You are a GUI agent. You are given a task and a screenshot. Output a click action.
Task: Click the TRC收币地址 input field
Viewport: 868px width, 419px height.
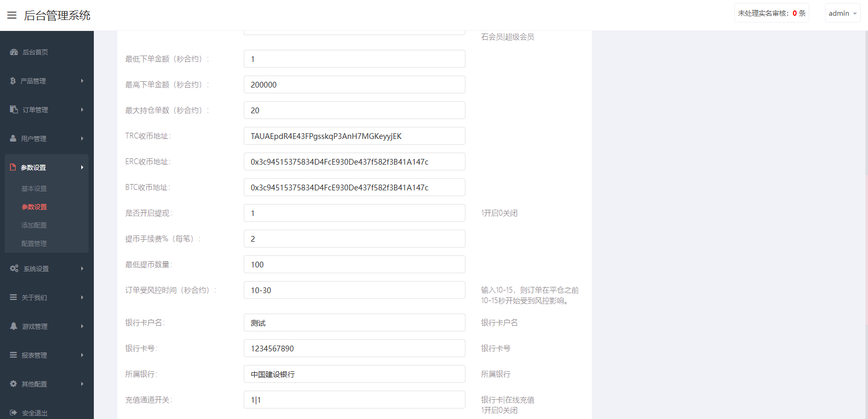(354, 136)
